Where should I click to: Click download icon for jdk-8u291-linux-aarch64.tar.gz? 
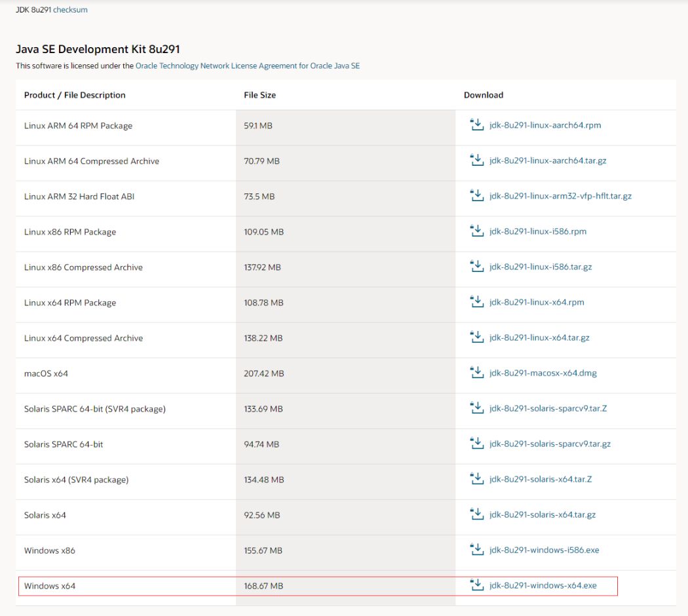coord(476,160)
